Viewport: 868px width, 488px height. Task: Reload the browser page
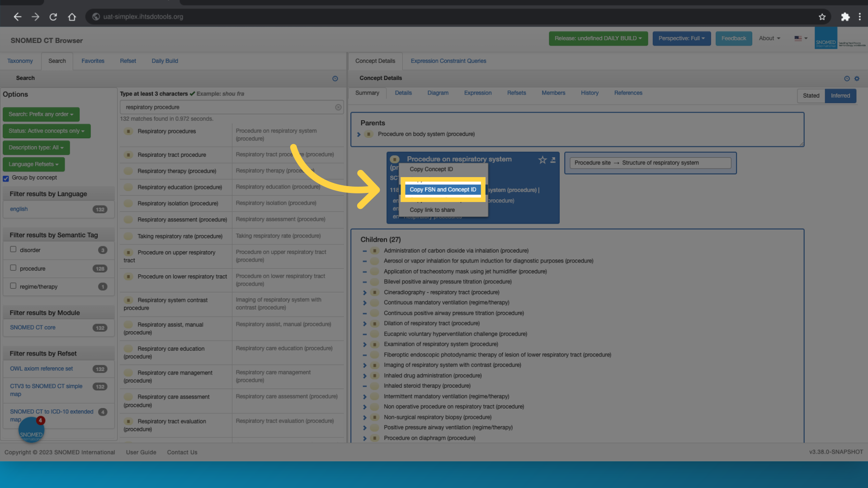click(53, 17)
